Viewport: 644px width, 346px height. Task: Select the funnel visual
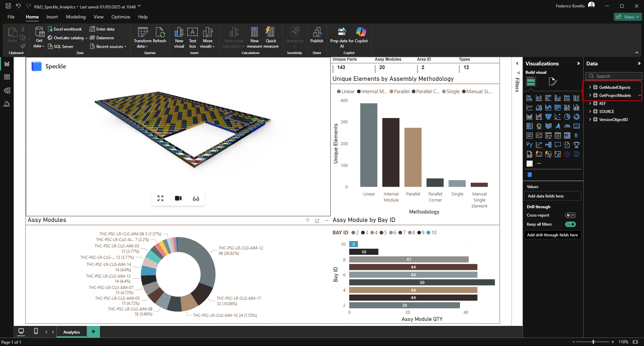click(x=548, y=117)
